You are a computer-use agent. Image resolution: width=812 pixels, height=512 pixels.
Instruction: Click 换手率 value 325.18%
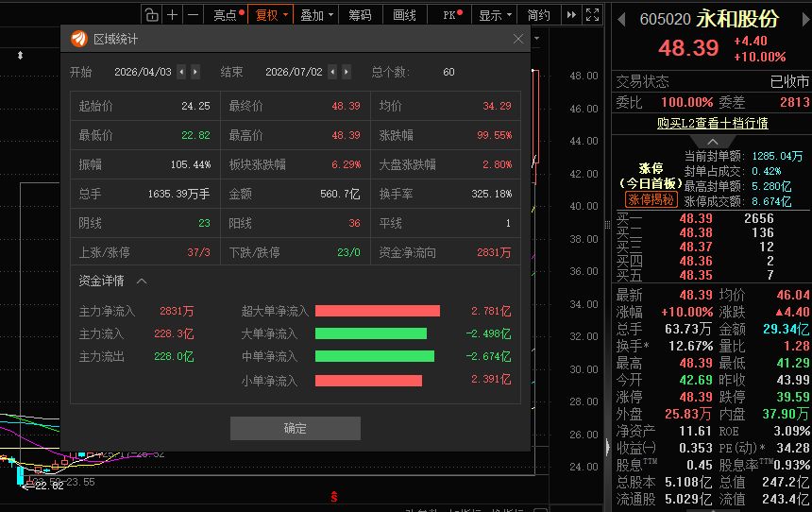pyautogui.click(x=491, y=194)
